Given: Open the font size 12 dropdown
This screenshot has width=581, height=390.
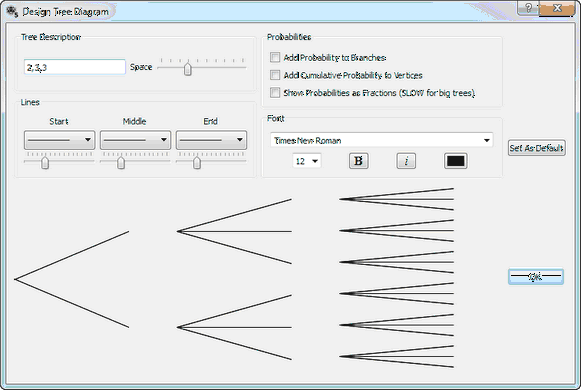Looking at the screenshot, I should [x=307, y=161].
